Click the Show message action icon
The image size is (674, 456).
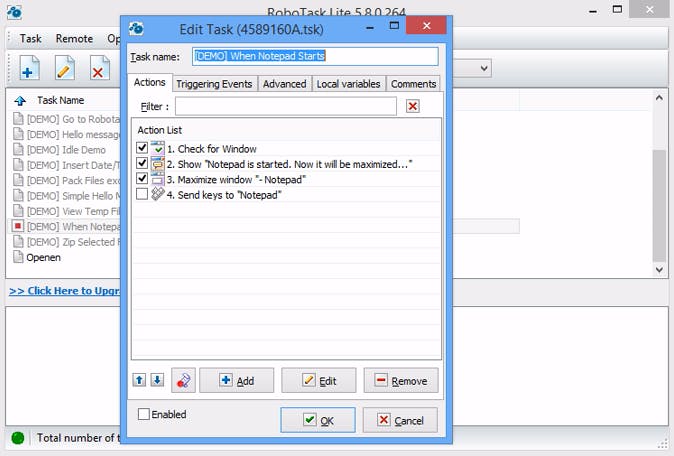point(157,164)
